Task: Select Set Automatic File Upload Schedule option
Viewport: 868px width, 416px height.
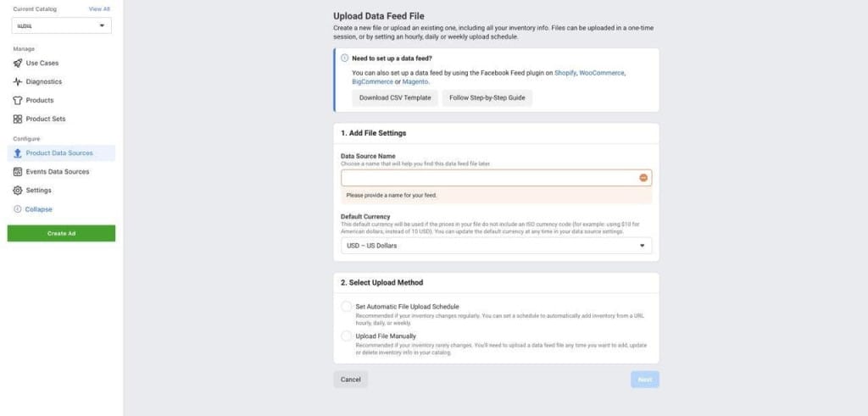Action: point(347,307)
